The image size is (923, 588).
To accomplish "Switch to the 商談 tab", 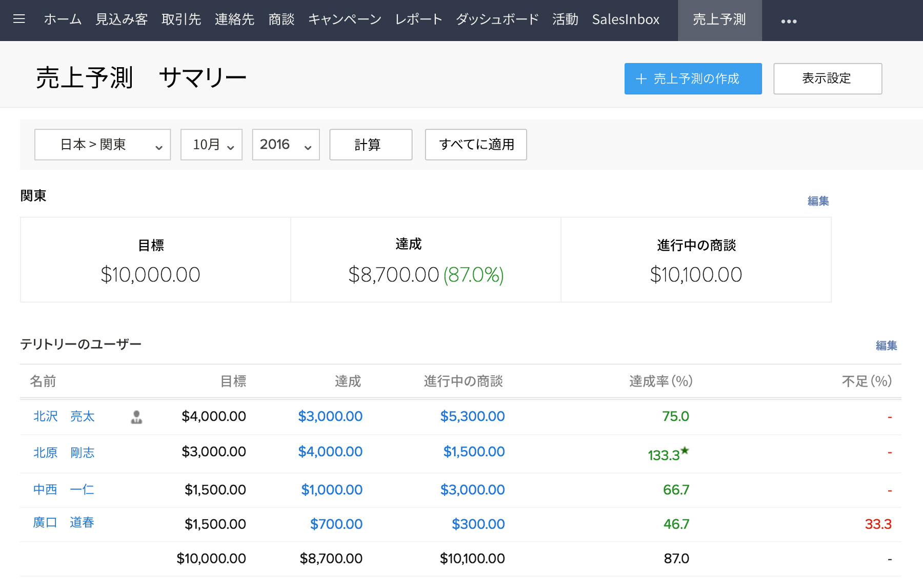I will tap(281, 19).
